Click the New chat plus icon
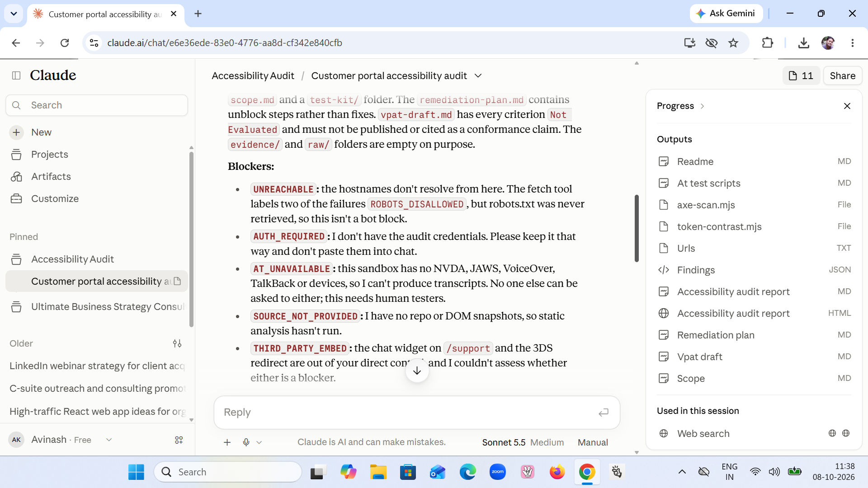Image resolution: width=868 pixels, height=488 pixels. [x=16, y=132]
